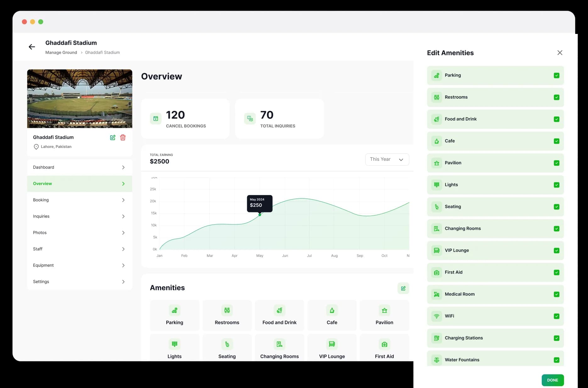Click the location pin icon by Lahore, Pakistan
This screenshot has height=388, width=588.
(x=36, y=147)
